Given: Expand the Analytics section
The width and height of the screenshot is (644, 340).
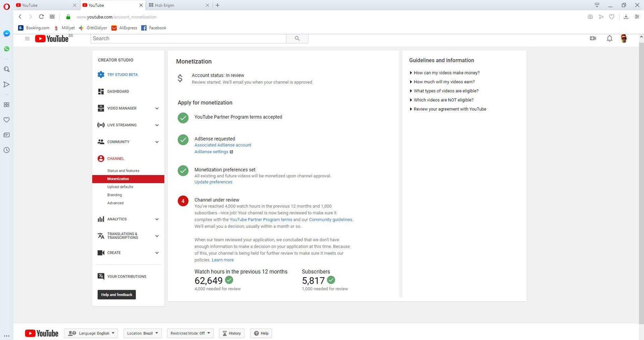Looking at the screenshot, I should pyautogui.click(x=157, y=219).
